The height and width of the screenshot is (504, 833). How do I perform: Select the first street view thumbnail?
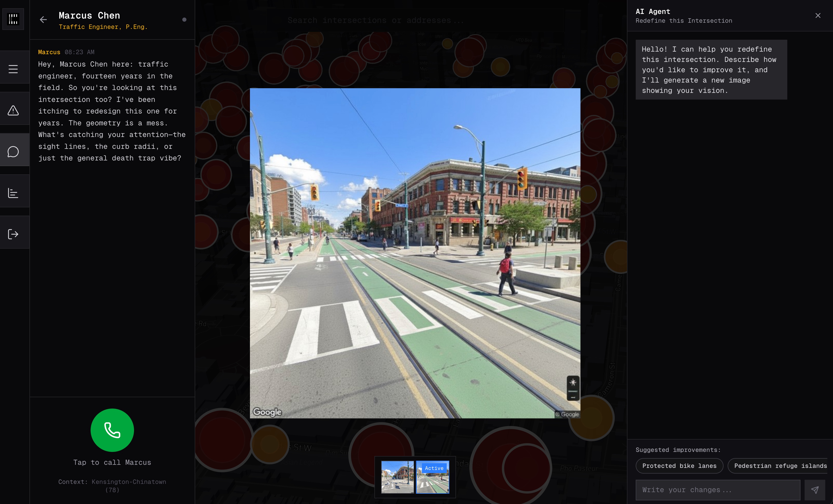tap(397, 477)
